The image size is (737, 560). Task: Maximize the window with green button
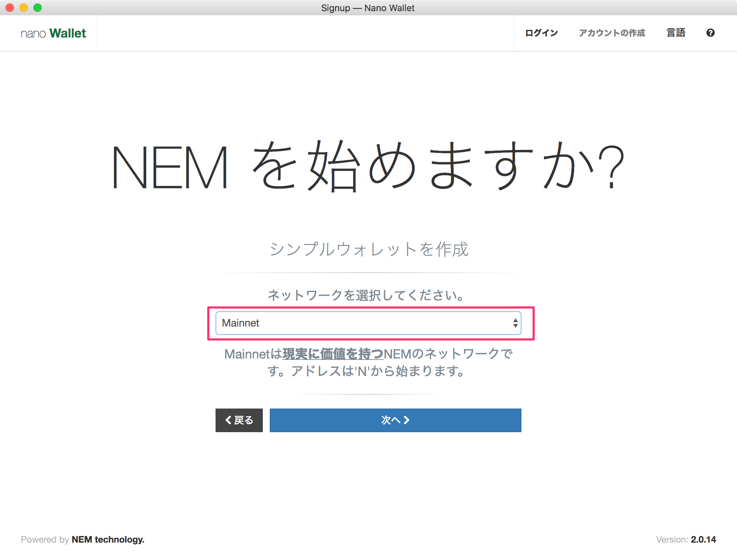[38, 8]
